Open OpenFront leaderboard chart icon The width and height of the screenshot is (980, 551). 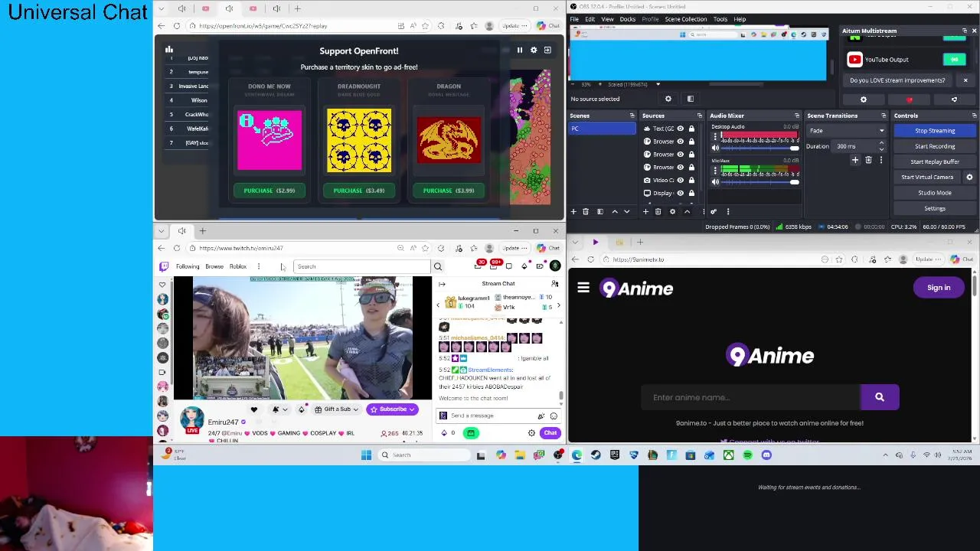168,50
